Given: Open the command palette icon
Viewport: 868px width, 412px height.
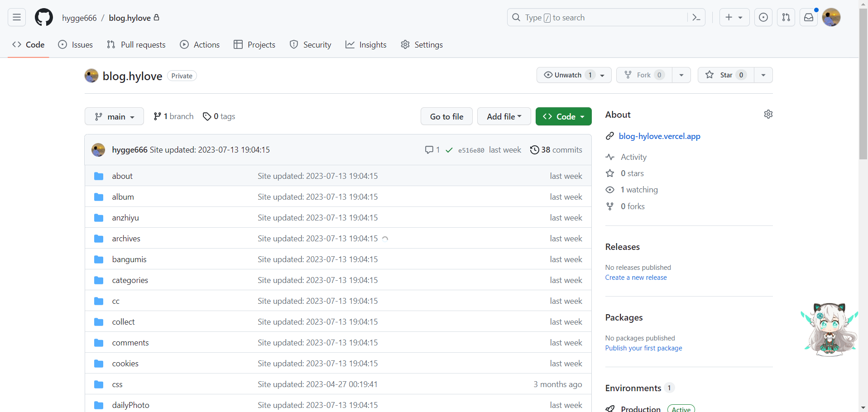Looking at the screenshot, I should click(x=696, y=18).
